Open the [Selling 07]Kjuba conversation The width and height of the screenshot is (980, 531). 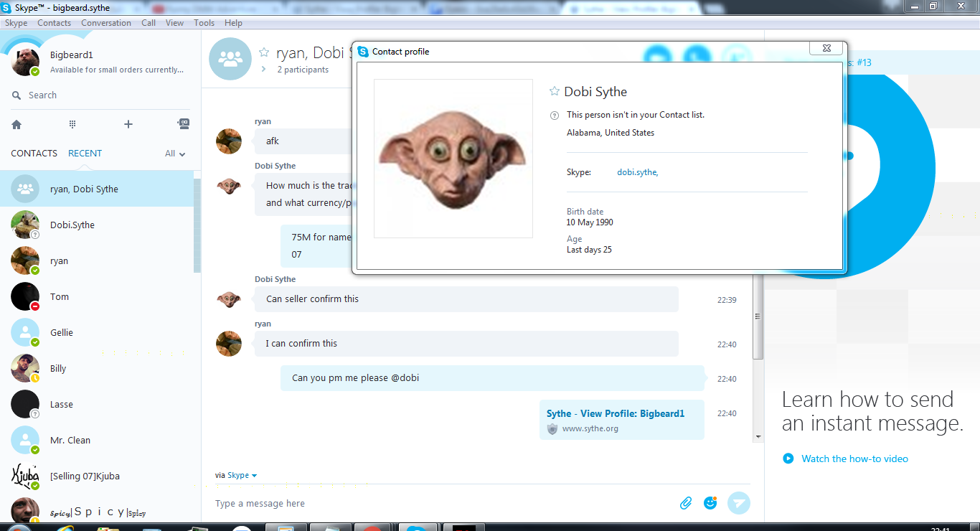(x=97, y=476)
